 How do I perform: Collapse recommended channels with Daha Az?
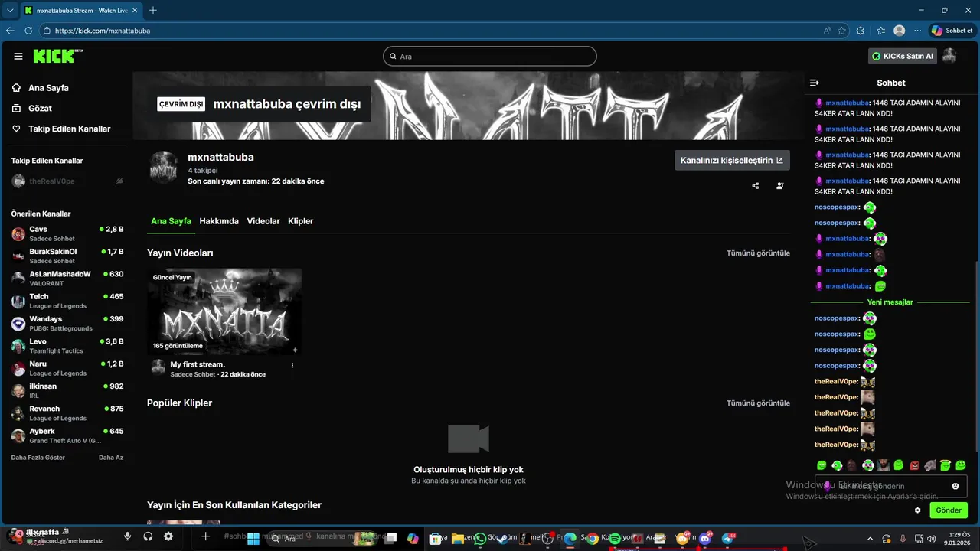point(111,458)
